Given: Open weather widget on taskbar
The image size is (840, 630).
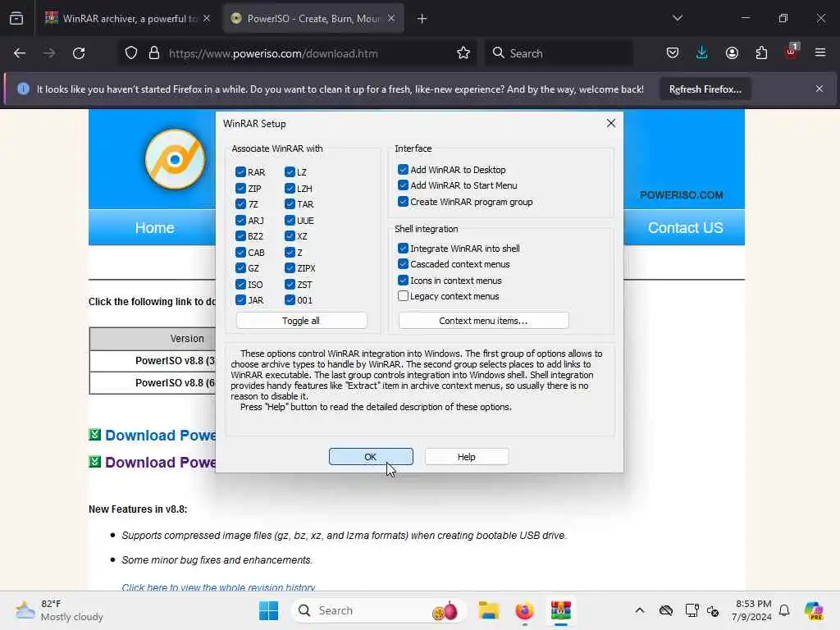Looking at the screenshot, I should coord(59,610).
